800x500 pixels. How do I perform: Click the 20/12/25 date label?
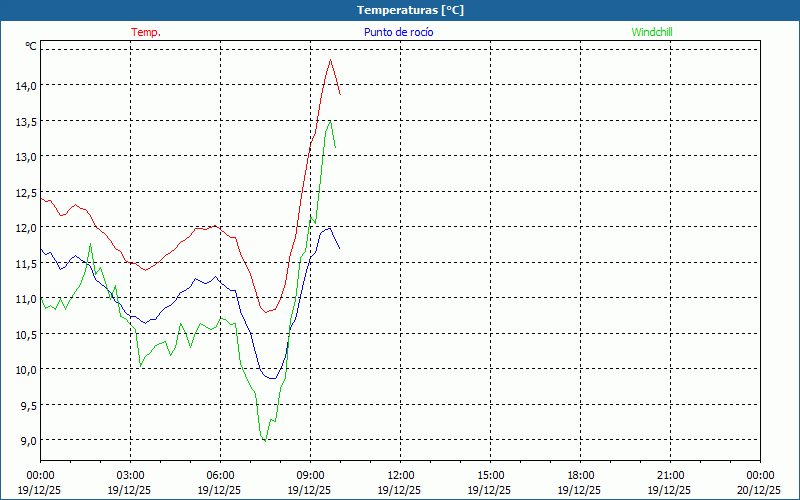pyautogui.click(x=759, y=490)
